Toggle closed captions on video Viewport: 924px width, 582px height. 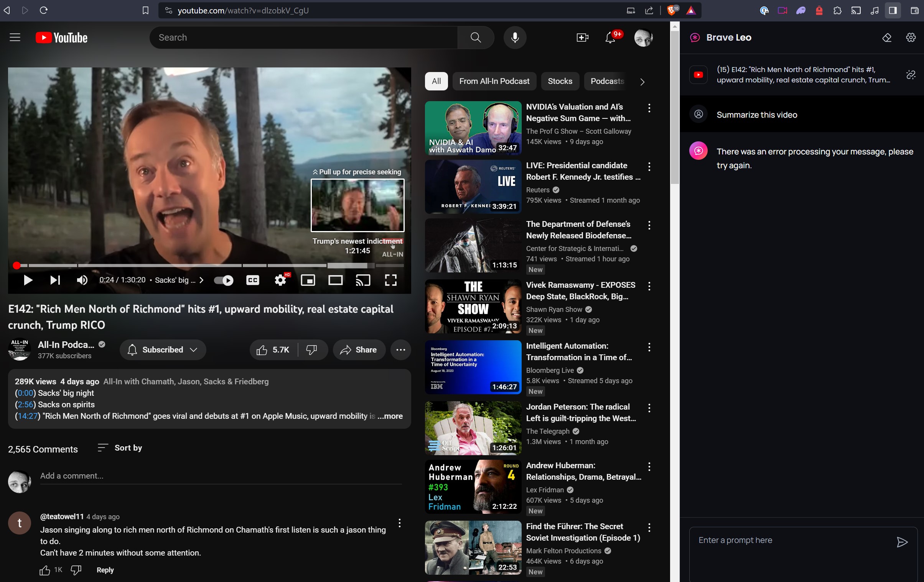[x=252, y=280]
